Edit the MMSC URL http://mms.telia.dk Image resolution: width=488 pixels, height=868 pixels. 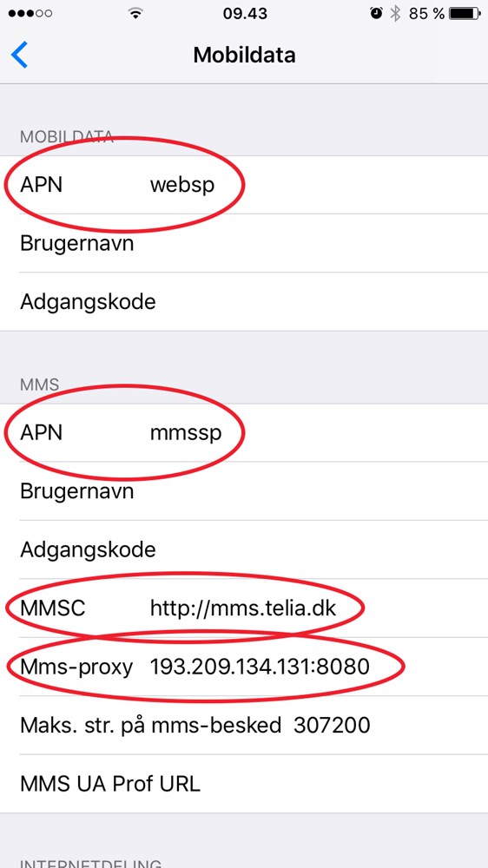coord(244,608)
